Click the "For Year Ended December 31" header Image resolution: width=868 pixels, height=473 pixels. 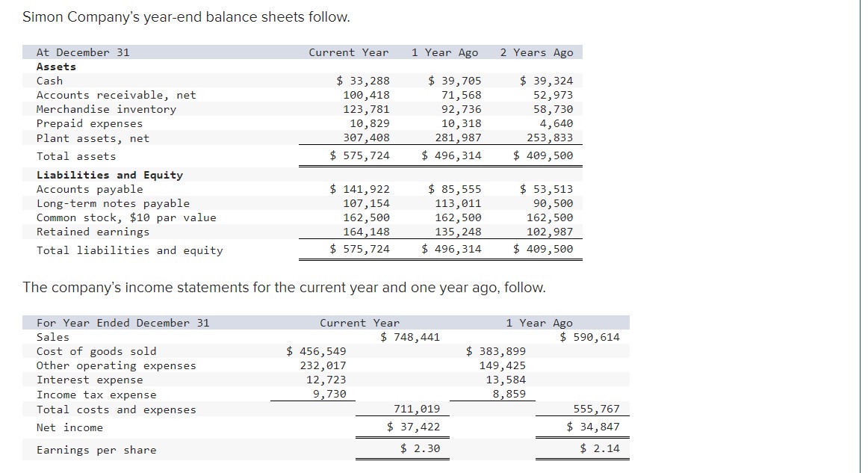click(x=122, y=323)
